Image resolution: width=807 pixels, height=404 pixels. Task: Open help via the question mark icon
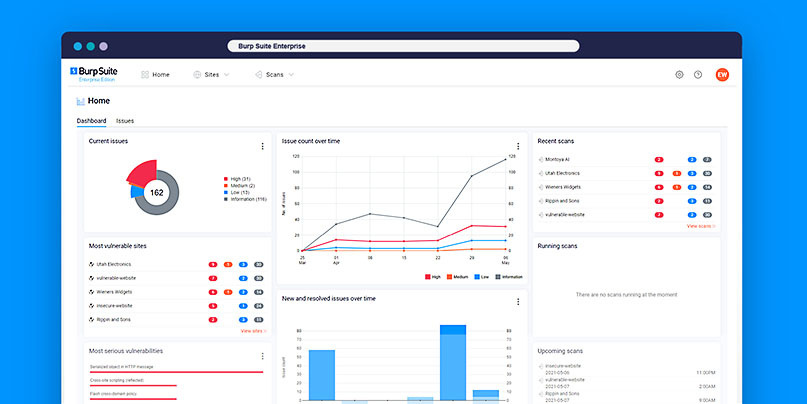[x=698, y=75]
